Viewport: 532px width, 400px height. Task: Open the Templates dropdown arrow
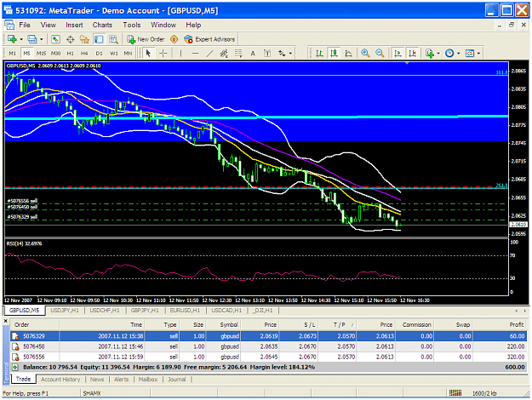[x=478, y=54]
